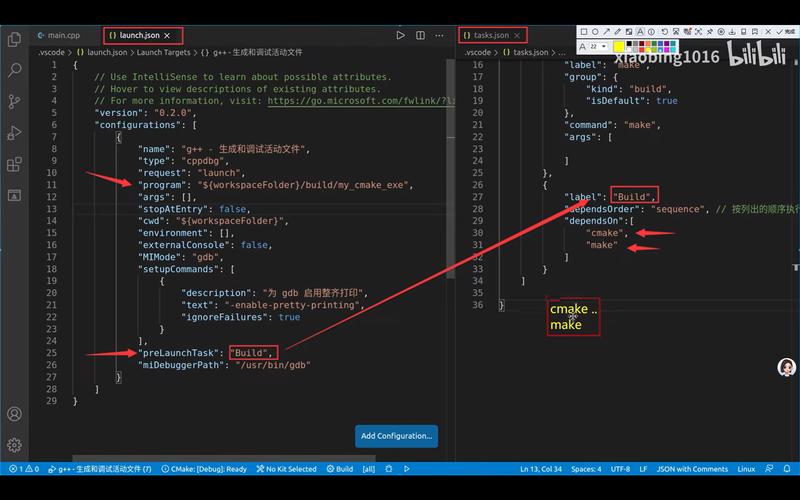
Task: Pick the purple color swatch
Action: click(x=666, y=43)
